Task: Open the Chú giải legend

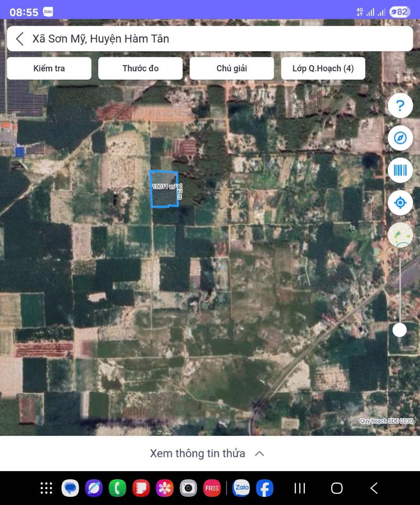Action: [x=231, y=68]
